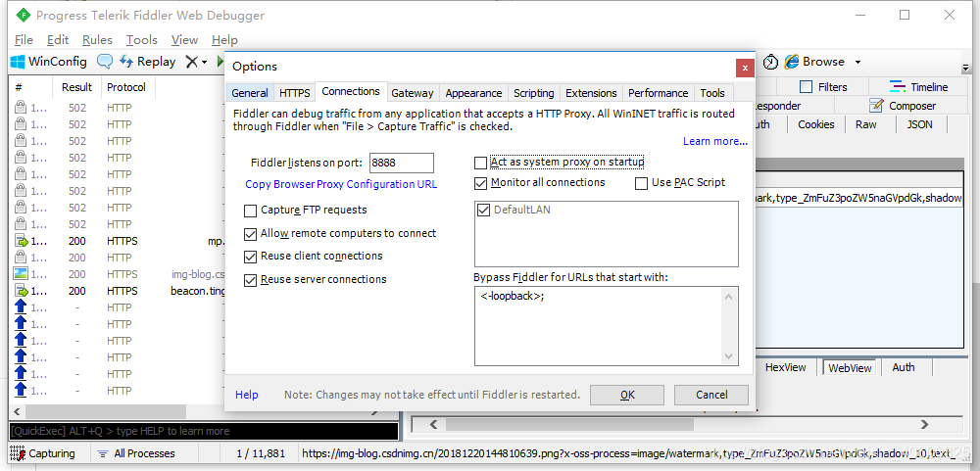The height and width of the screenshot is (471, 980).
Task: Switch to the HTTPS options tab
Action: click(294, 93)
